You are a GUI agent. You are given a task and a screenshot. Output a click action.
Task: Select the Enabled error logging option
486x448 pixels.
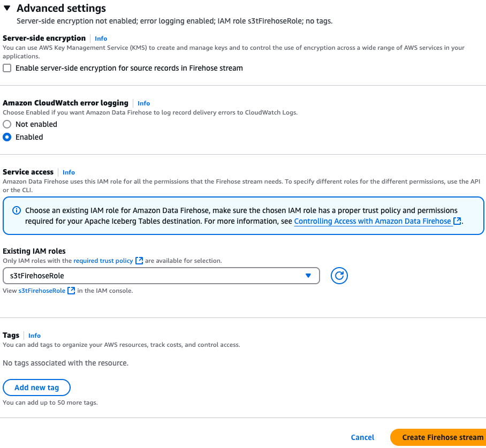(6, 137)
